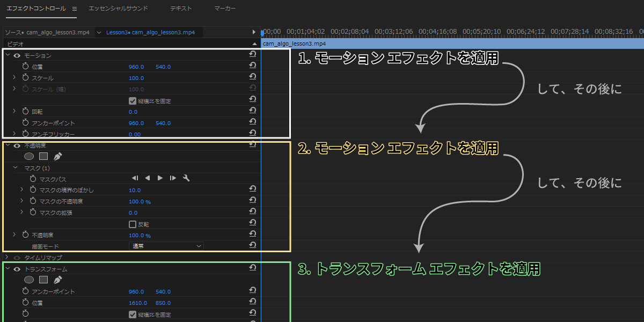Create 4-point polygon mask under 不透明度
Viewport: 644px width, 322px height.
[43, 156]
